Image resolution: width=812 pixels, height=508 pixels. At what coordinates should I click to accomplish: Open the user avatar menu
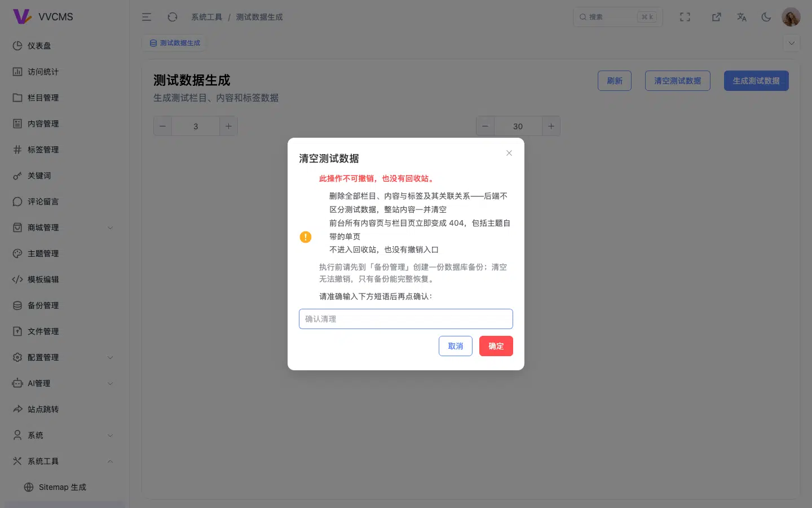[791, 17]
